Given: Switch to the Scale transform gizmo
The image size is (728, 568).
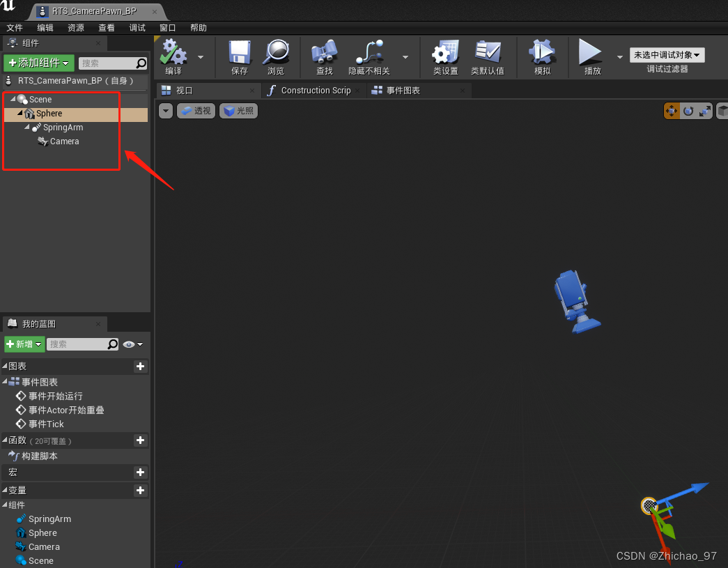Looking at the screenshot, I should 704,111.
